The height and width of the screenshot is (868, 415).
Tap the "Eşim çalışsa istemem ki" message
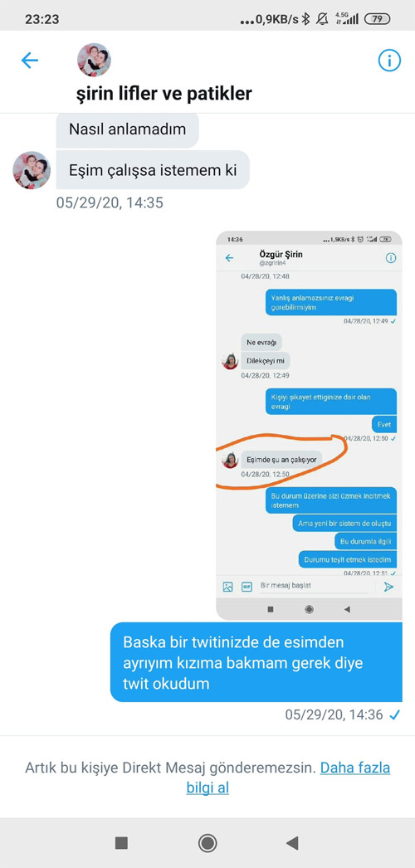pos(153,170)
